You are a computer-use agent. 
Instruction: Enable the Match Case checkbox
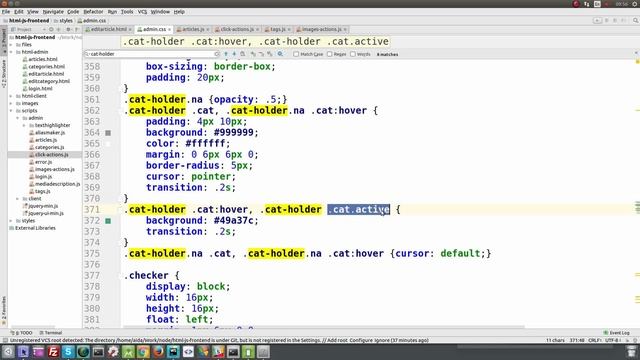point(296,54)
